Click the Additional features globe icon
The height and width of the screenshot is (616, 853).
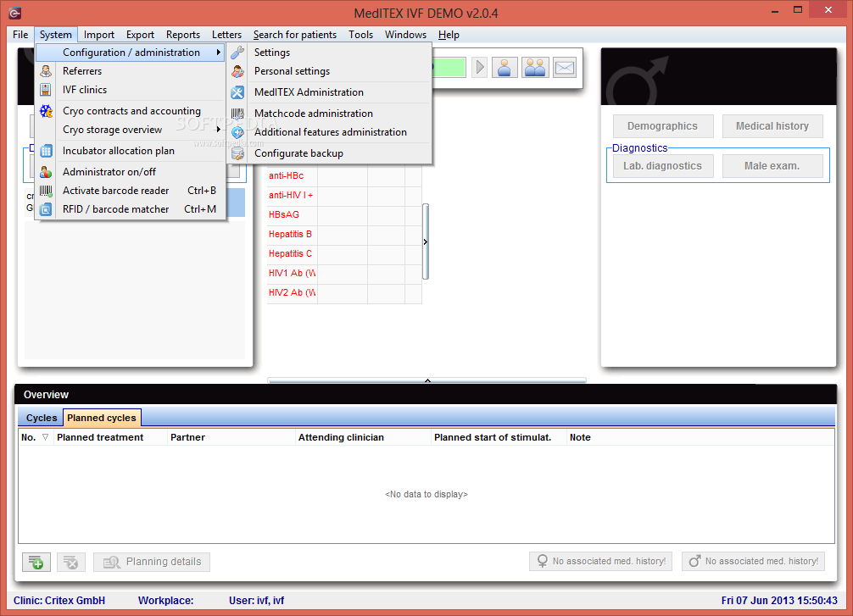click(x=237, y=132)
